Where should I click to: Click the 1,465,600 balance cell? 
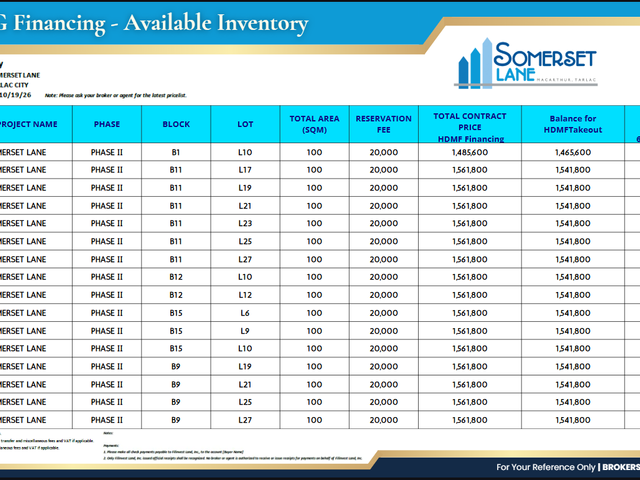click(x=573, y=152)
